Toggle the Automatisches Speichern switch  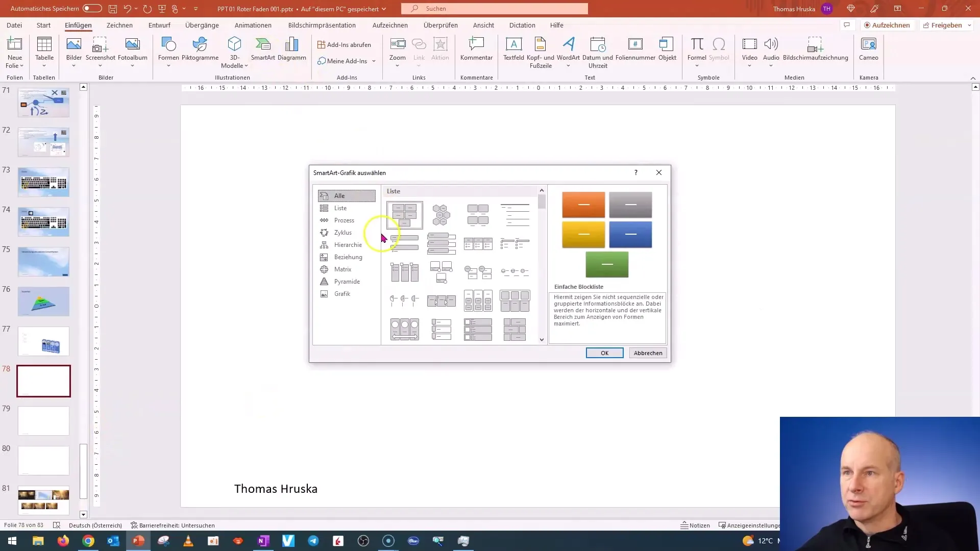(x=92, y=9)
